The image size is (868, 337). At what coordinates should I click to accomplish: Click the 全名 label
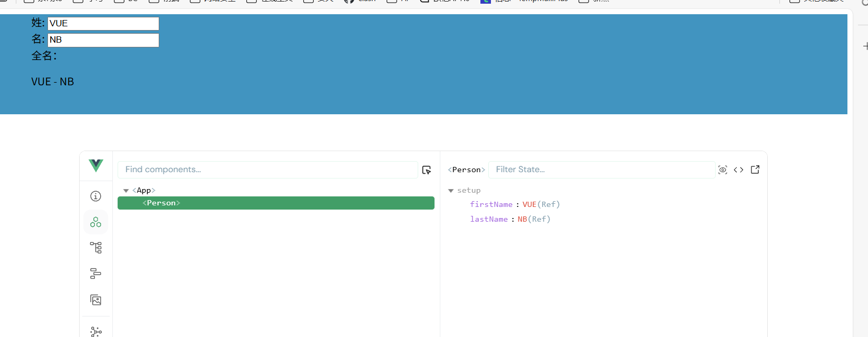tap(44, 56)
